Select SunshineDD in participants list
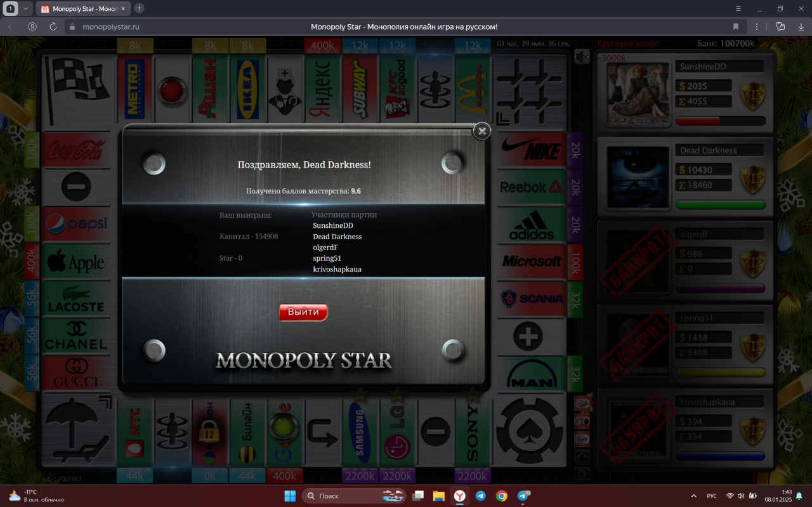The image size is (812, 507). tap(332, 225)
